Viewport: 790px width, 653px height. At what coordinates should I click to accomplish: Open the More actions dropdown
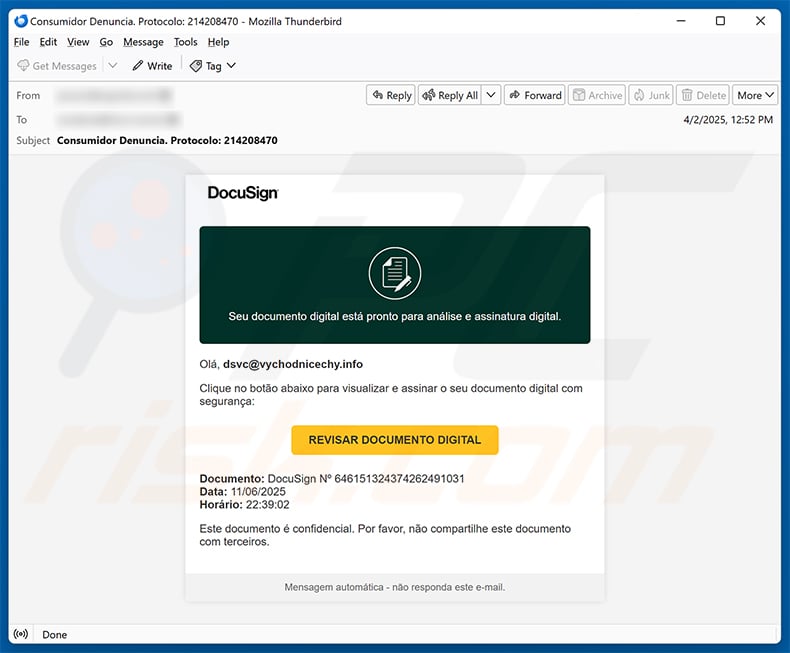click(x=755, y=95)
